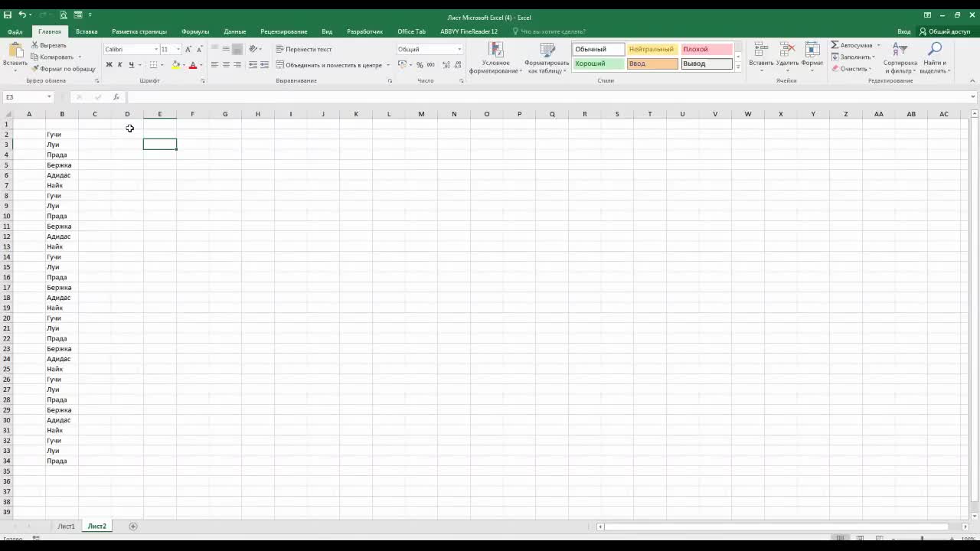Click the Save icon in quick access toolbar
The height and width of the screenshot is (551, 980).
pyautogui.click(x=8, y=15)
